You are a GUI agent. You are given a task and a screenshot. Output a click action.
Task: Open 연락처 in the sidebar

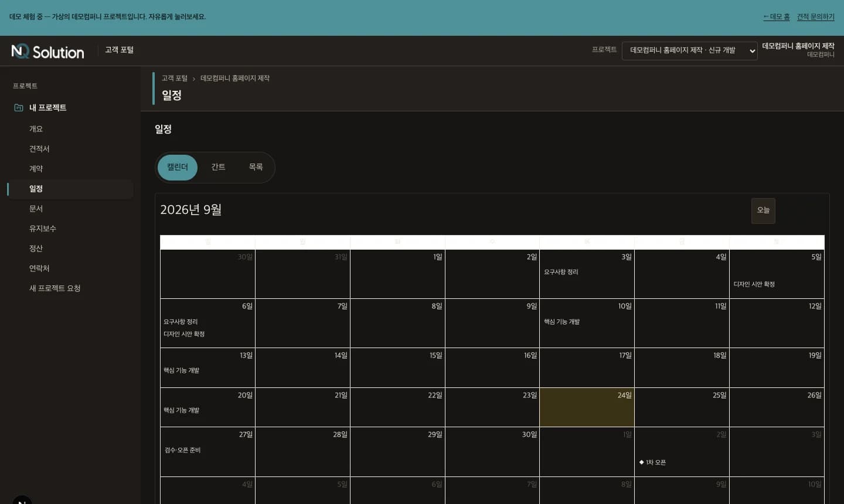coord(70,268)
